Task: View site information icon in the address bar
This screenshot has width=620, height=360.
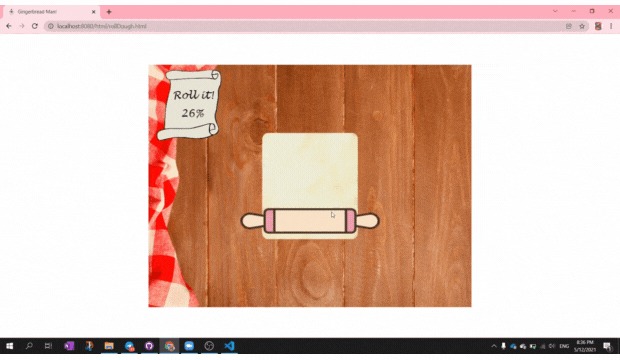Action: click(x=51, y=26)
